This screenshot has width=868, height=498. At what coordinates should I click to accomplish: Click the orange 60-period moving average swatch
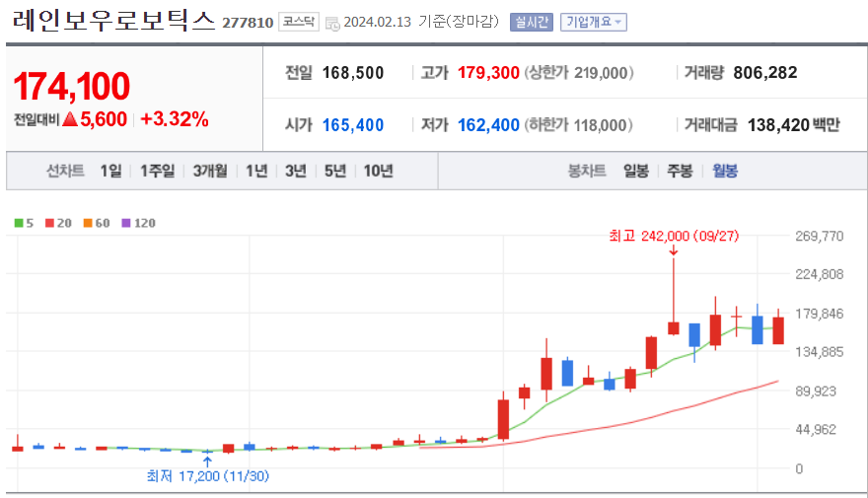(x=88, y=223)
